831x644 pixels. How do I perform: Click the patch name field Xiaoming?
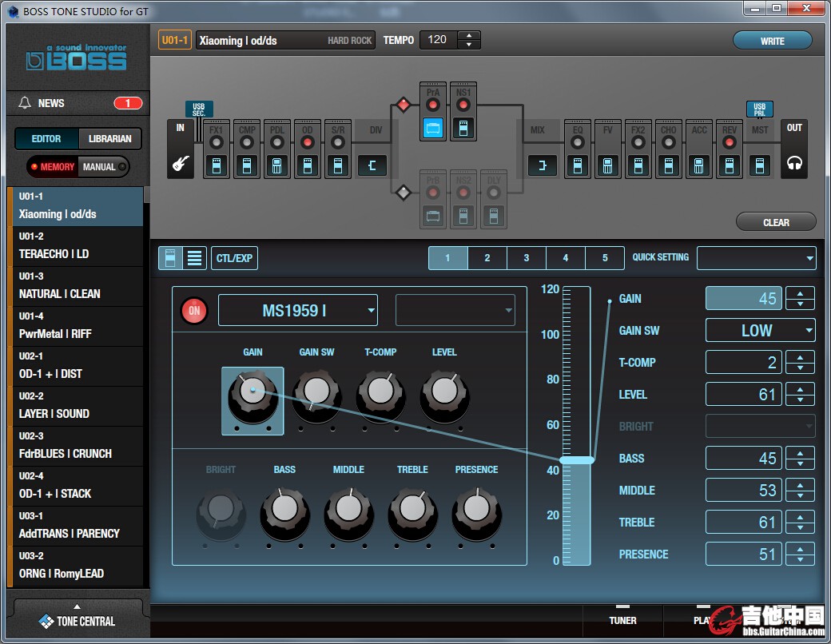(286, 40)
